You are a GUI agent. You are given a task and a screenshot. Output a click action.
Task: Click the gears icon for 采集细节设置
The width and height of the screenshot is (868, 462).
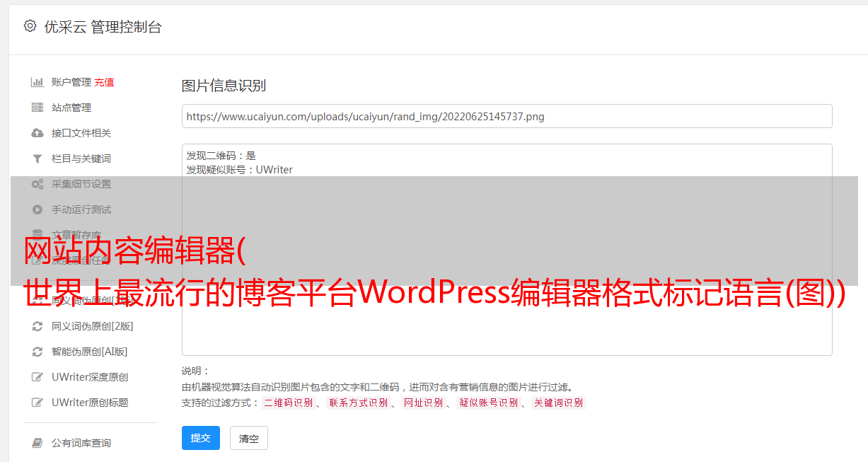(37, 184)
